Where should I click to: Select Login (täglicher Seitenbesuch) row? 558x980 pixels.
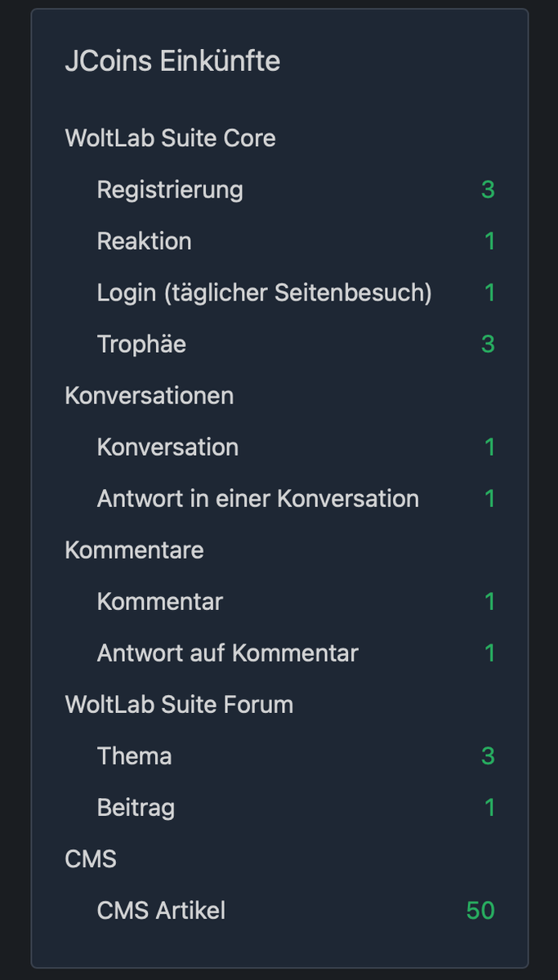point(264,292)
